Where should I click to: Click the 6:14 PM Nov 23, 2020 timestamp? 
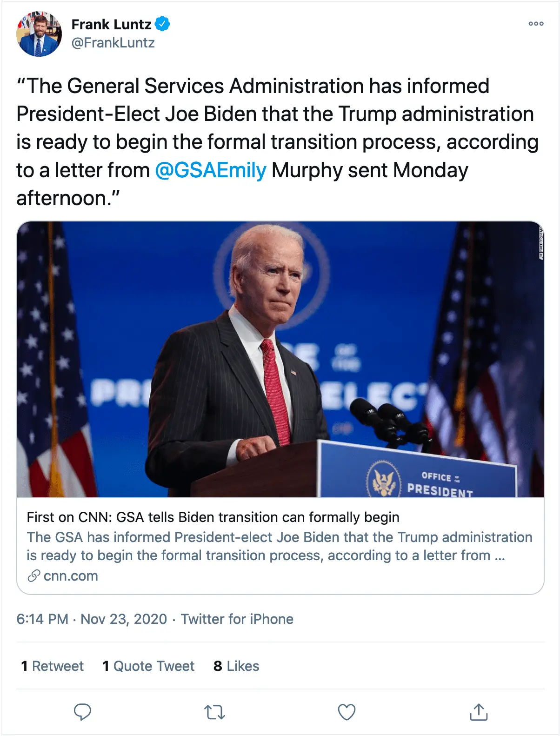[x=92, y=619]
